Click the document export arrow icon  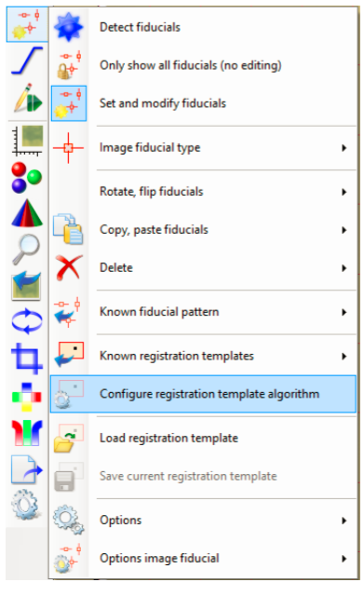point(27,469)
